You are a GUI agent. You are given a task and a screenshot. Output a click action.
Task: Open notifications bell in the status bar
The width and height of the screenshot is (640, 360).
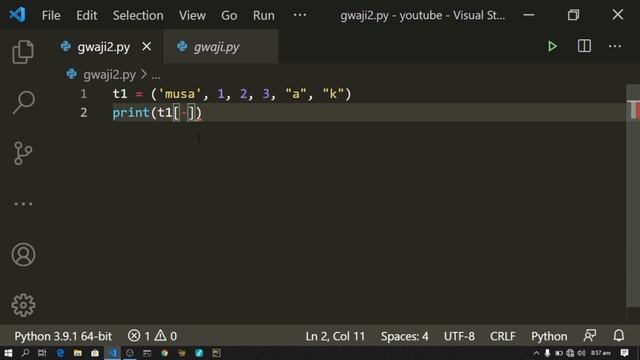[x=619, y=336]
